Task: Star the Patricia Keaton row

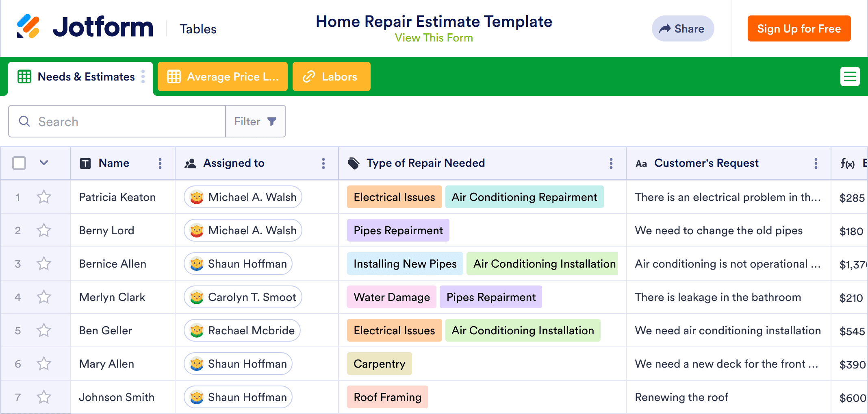Action: 44,197
